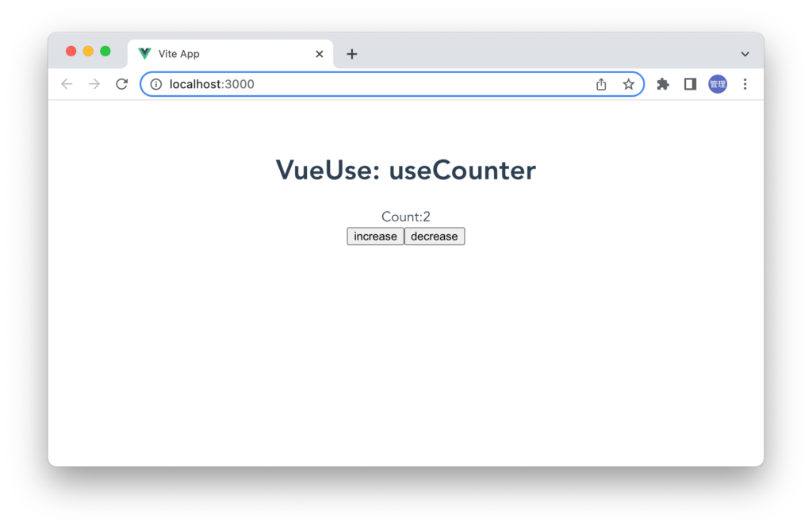Reload the current page
This screenshot has width=812, height=530.
pos(121,84)
